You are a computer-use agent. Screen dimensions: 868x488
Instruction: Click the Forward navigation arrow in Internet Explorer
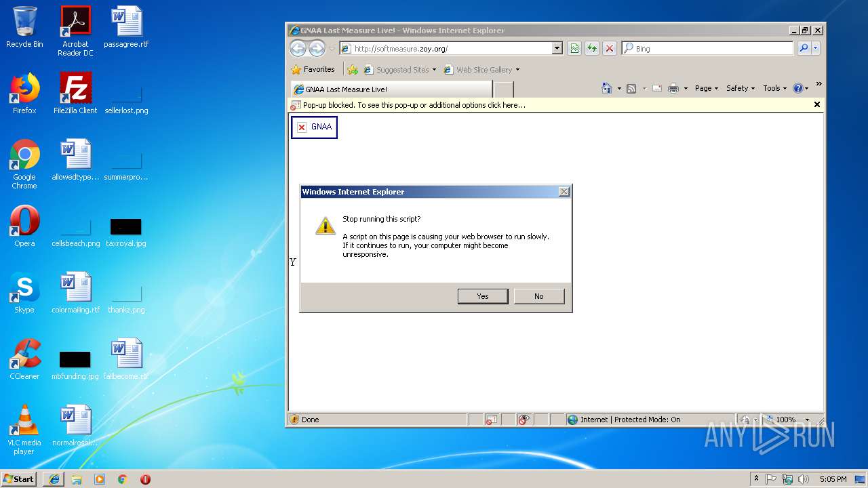[317, 48]
